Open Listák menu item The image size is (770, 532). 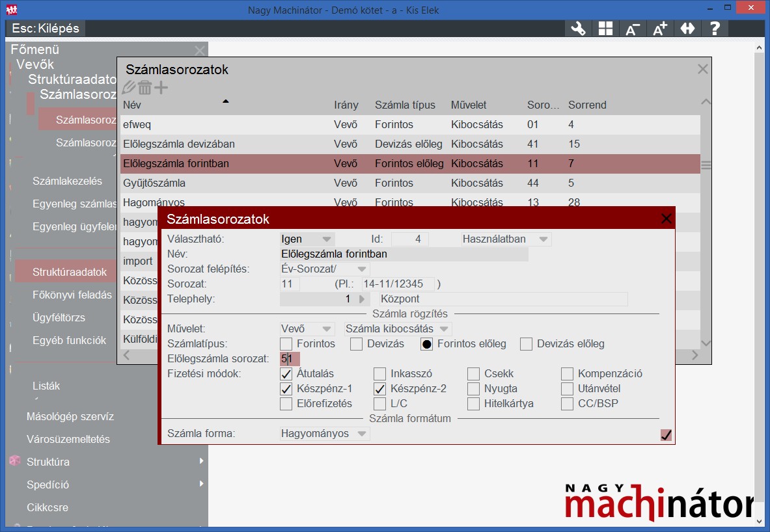(46, 386)
